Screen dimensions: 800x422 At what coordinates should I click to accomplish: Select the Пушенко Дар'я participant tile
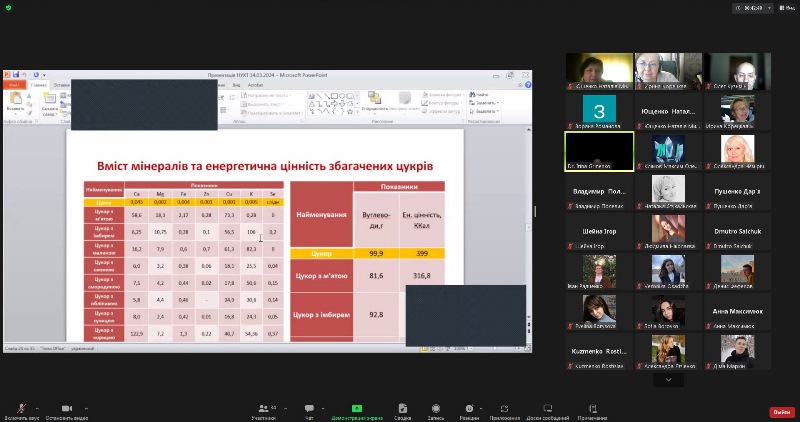pos(737,191)
